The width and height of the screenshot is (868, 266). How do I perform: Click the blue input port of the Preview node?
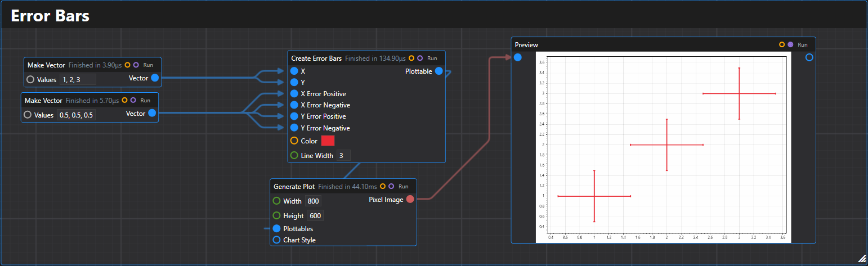pos(518,57)
